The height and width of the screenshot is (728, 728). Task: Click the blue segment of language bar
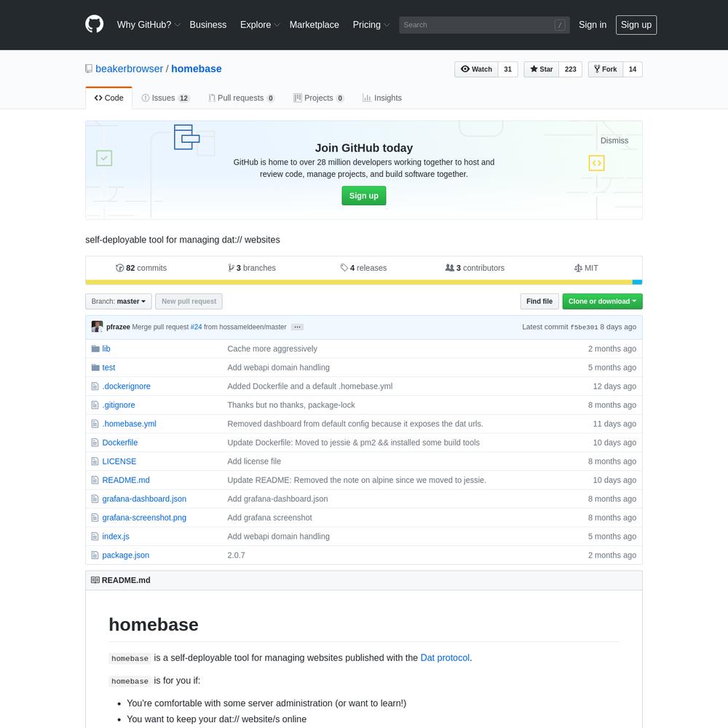point(637,282)
